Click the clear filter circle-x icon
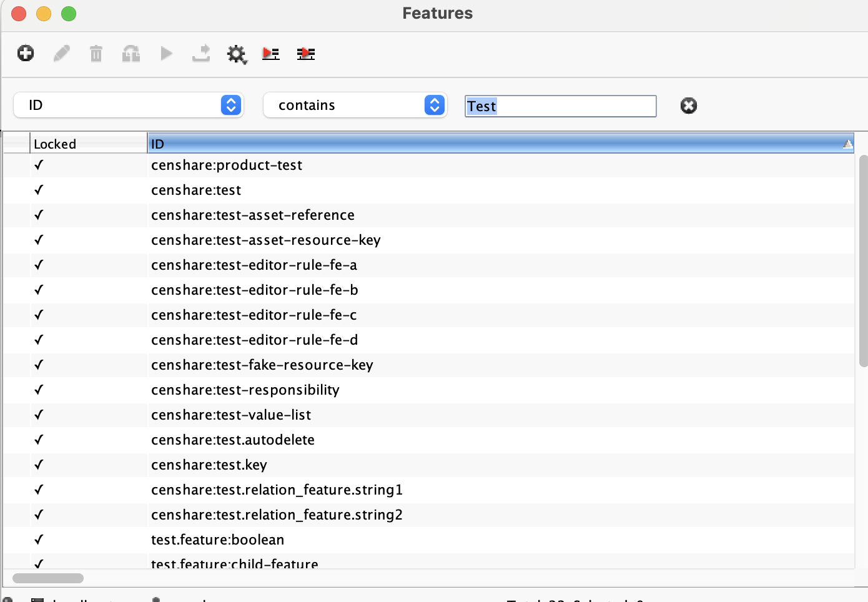This screenshot has width=868, height=602. [x=688, y=106]
